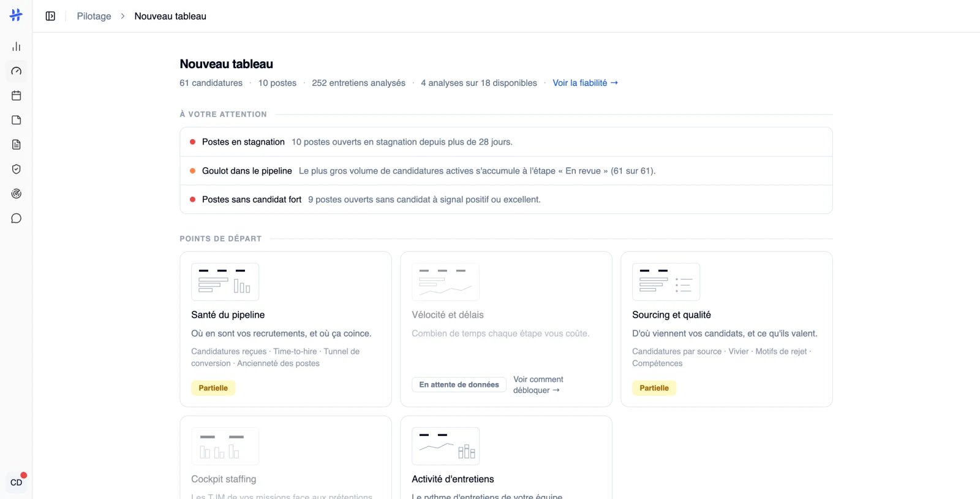Select the Postes en stagnation alert row
The height and width of the screenshot is (499, 980).
[x=506, y=142]
